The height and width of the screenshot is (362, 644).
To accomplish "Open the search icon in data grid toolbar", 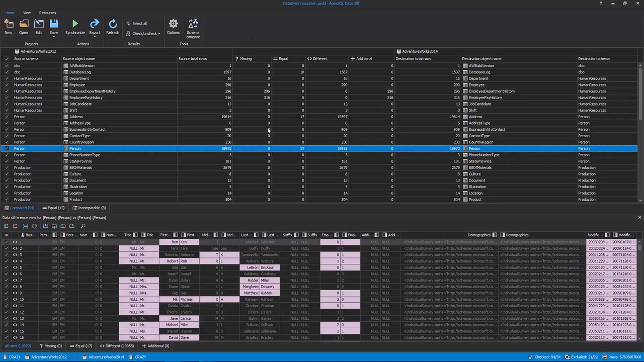I will (x=83, y=226).
